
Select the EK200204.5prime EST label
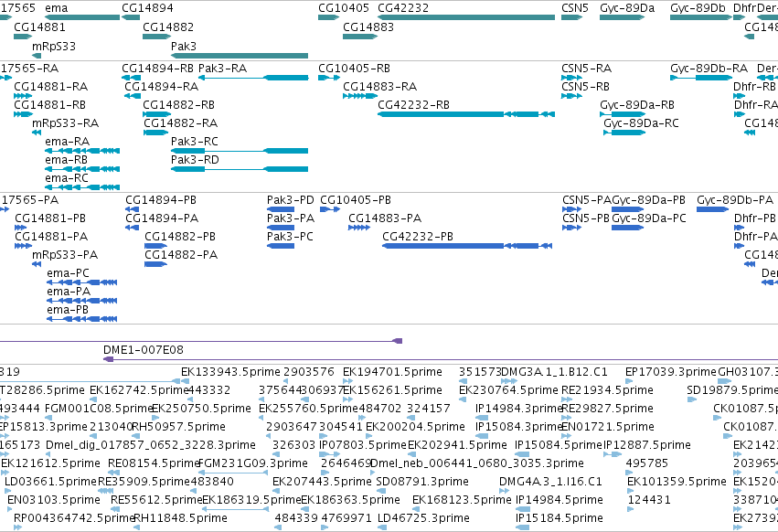(415, 427)
